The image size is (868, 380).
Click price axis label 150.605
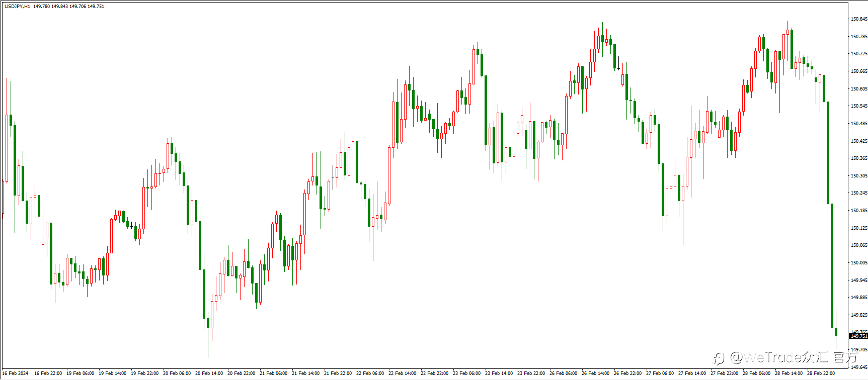click(859, 89)
